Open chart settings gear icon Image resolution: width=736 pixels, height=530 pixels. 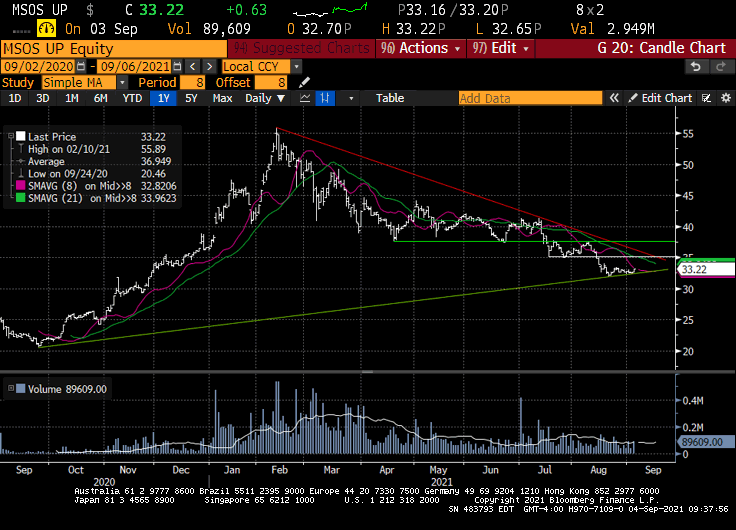(726, 98)
